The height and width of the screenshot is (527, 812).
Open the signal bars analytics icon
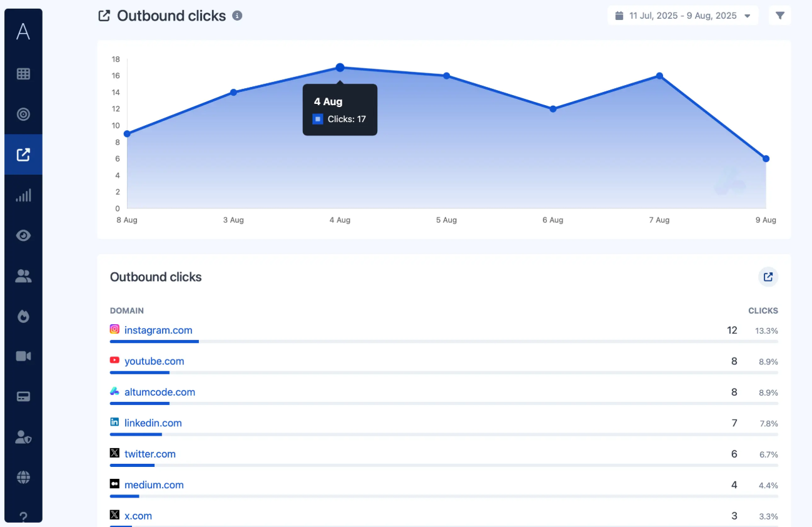23,195
